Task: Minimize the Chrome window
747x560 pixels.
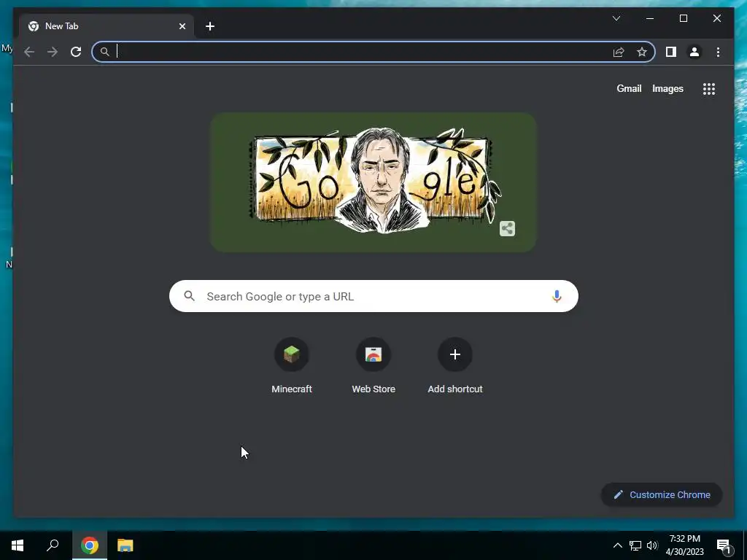Action: pyautogui.click(x=650, y=18)
